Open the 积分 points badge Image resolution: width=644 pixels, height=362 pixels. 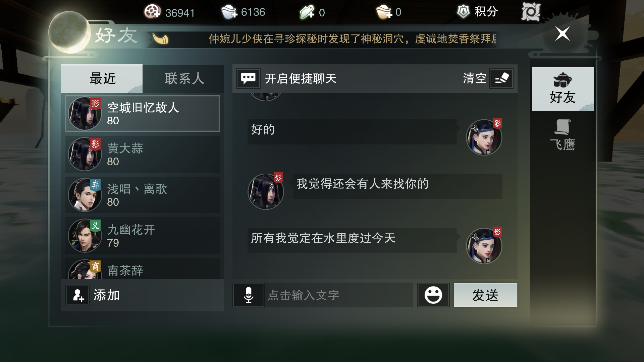[477, 12]
